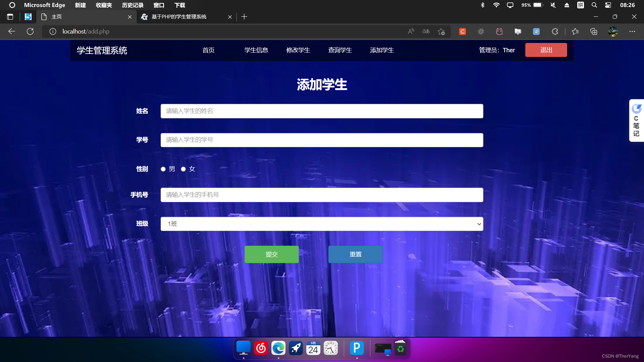This screenshot has width=644, height=362.
Task: Open NetEase Music in the dock
Action: click(261, 349)
